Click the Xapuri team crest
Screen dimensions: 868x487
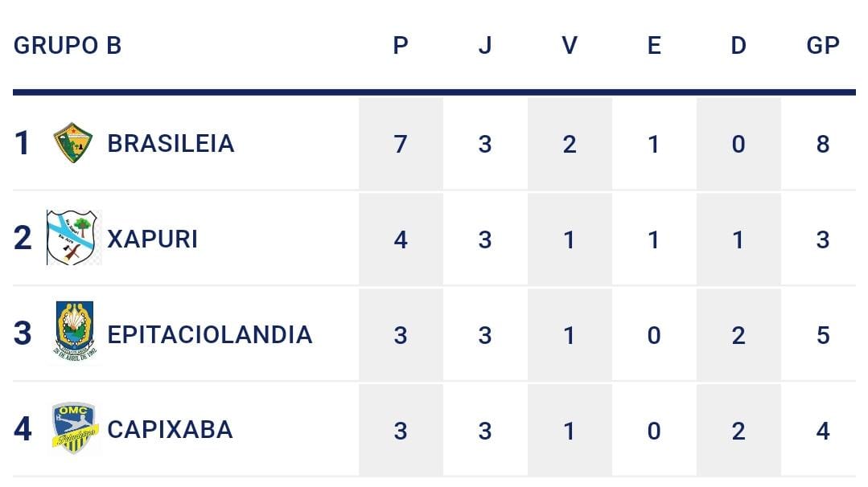tap(74, 238)
